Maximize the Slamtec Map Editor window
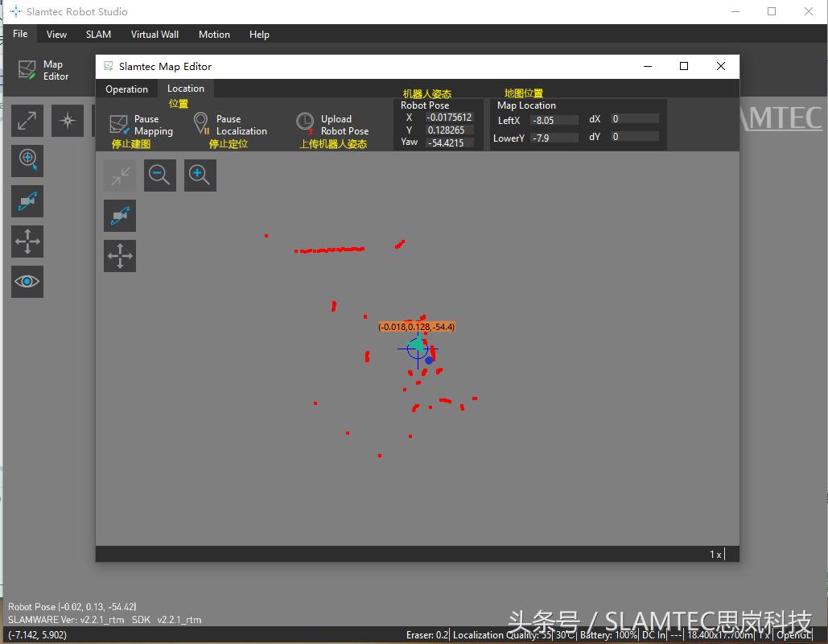This screenshot has height=644, width=828. (684, 66)
